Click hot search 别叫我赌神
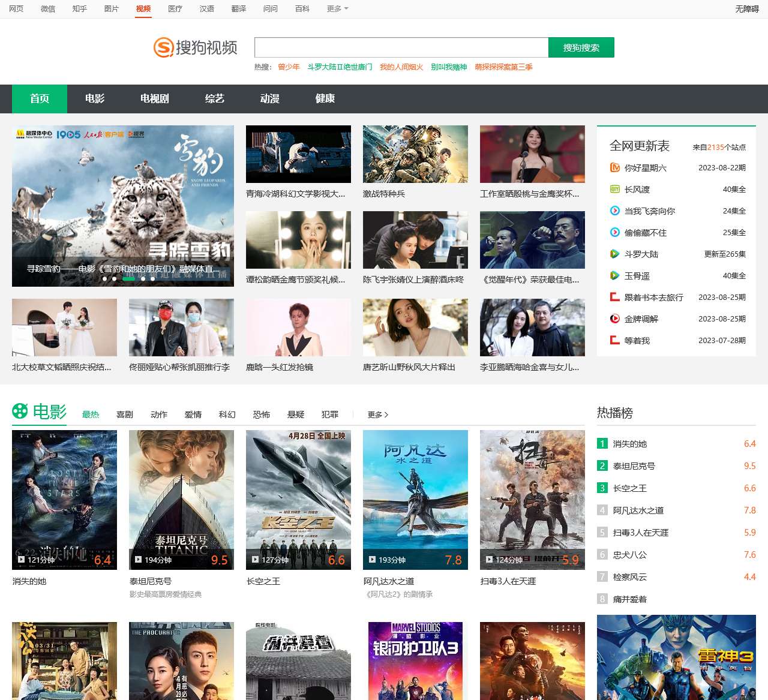Screen dimensions: 768x700 pos(449,67)
